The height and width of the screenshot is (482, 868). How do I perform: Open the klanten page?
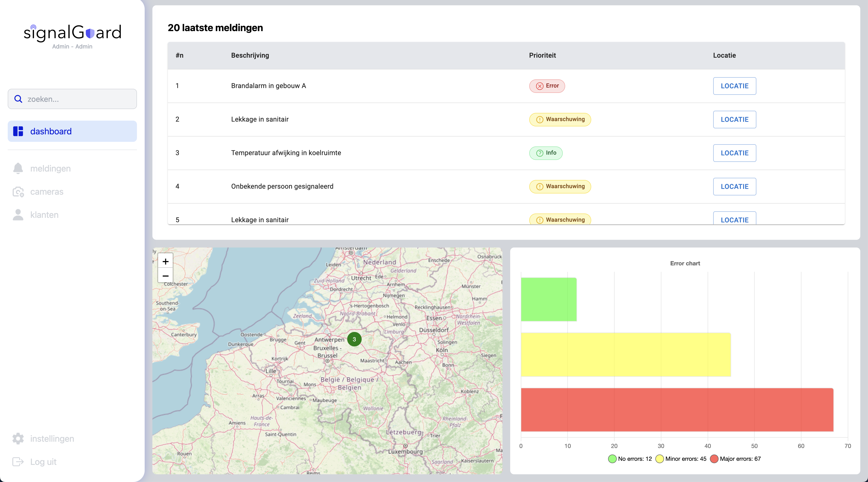(x=44, y=215)
